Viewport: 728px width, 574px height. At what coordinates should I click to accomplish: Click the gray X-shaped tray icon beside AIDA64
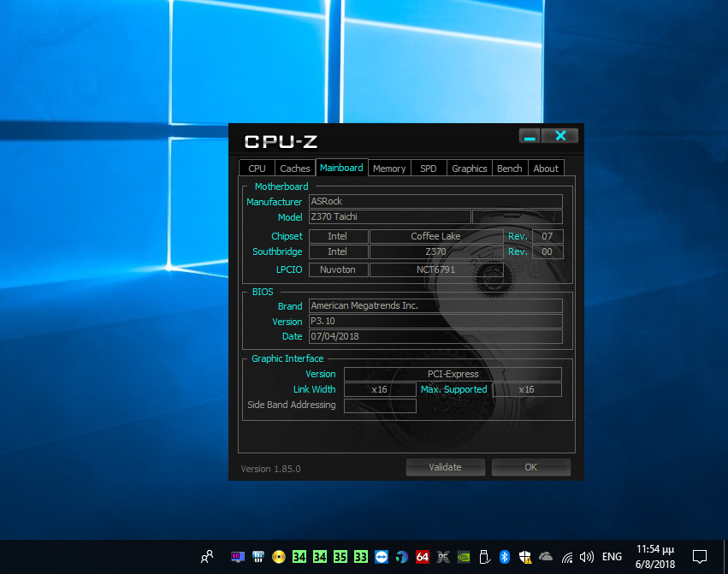(x=443, y=556)
